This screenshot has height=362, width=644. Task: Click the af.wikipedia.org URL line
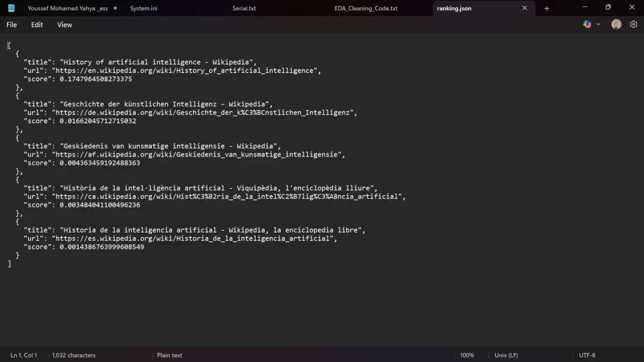click(184, 155)
